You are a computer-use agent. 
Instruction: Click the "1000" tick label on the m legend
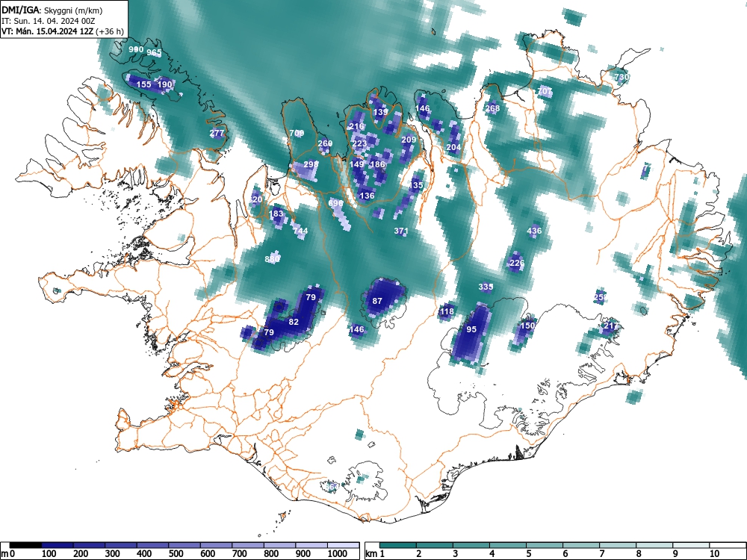[338, 554]
